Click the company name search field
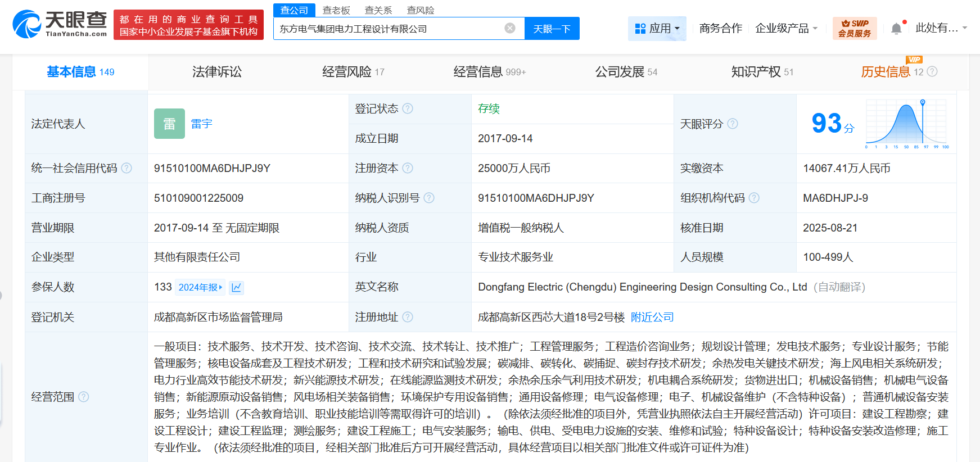 coord(388,29)
